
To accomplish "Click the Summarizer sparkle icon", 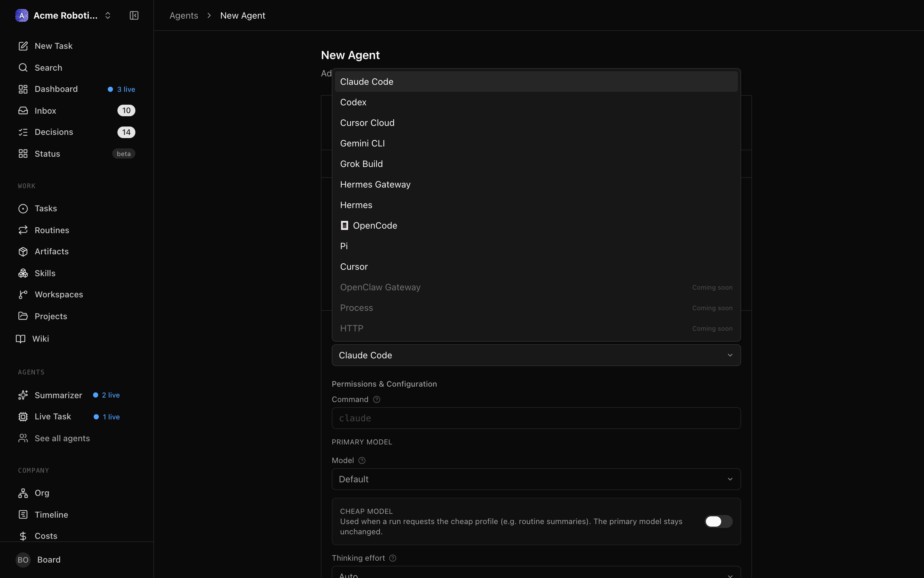I will [x=23, y=395].
